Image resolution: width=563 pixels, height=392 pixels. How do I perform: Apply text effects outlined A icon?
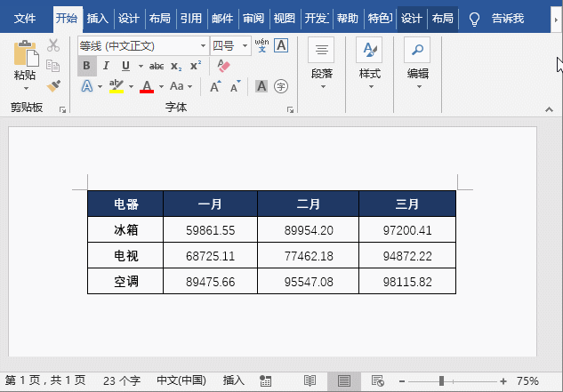tap(87, 86)
